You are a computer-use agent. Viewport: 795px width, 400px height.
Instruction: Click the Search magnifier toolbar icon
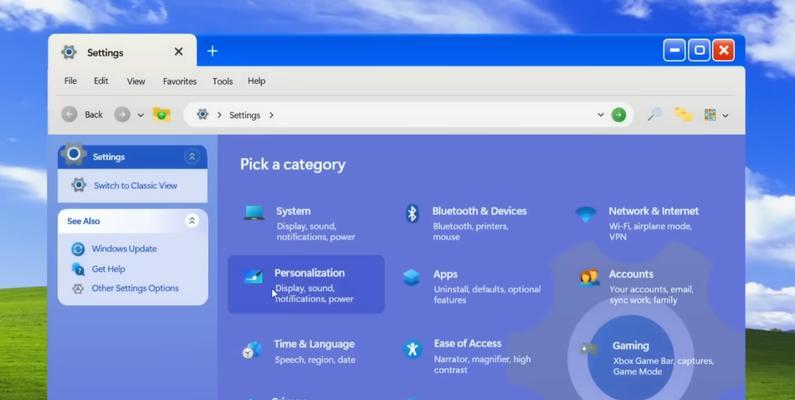(654, 115)
